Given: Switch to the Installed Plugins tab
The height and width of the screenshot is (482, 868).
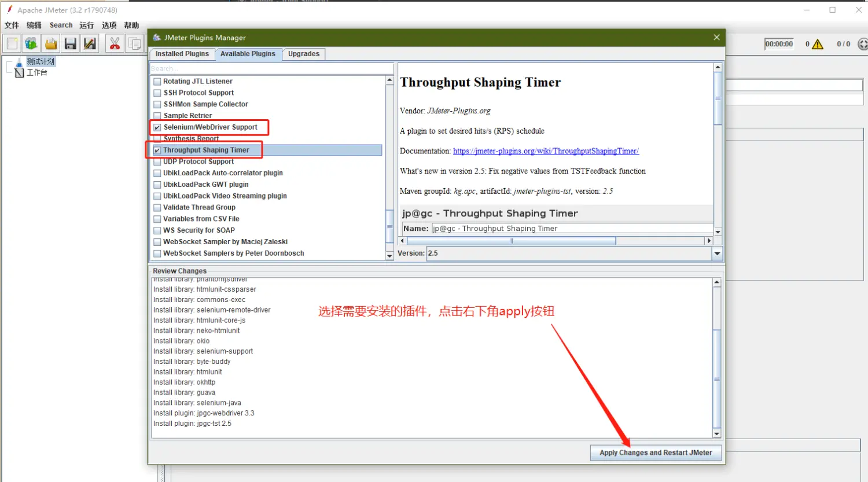Looking at the screenshot, I should (182, 53).
